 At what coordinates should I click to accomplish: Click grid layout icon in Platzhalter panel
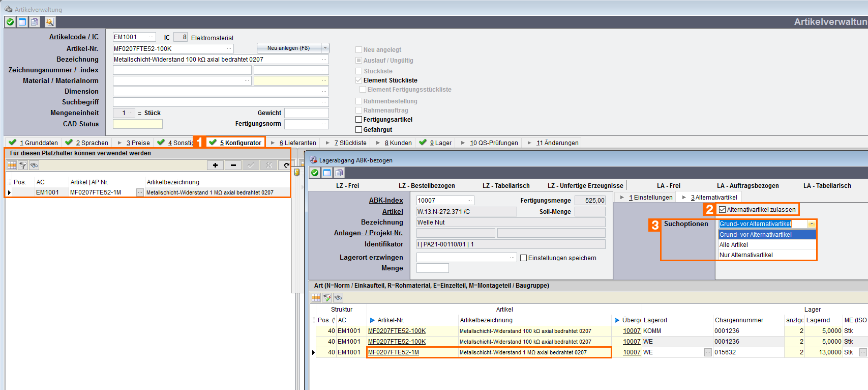coord(12,165)
